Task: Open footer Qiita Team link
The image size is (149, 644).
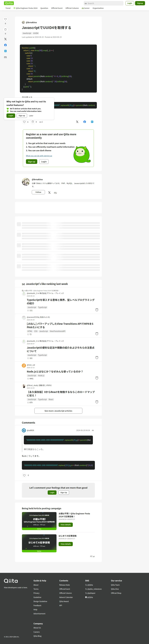Action: click(x=115, y=585)
